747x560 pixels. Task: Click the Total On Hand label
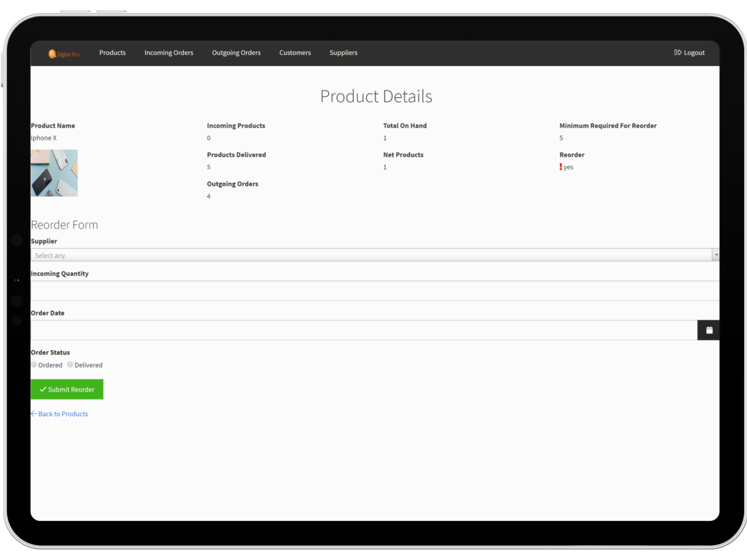(x=405, y=126)
